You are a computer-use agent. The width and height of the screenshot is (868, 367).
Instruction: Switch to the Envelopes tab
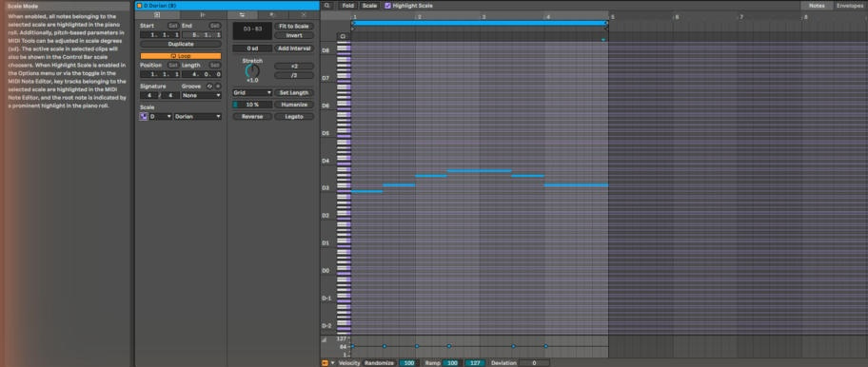[850, 6]
